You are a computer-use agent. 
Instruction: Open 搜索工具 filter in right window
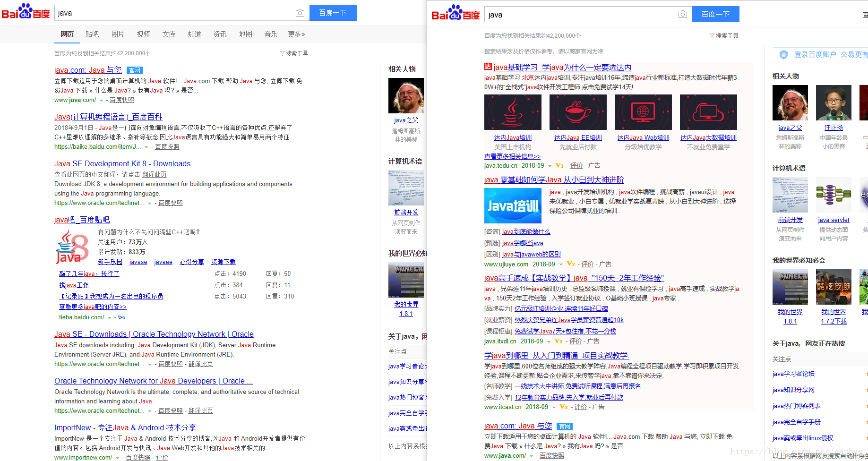(x=724, y=35)
